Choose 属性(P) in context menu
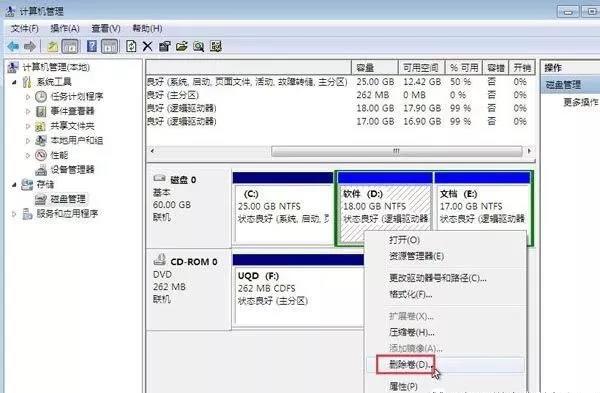 pyautogui.click(x=446, y=386)
